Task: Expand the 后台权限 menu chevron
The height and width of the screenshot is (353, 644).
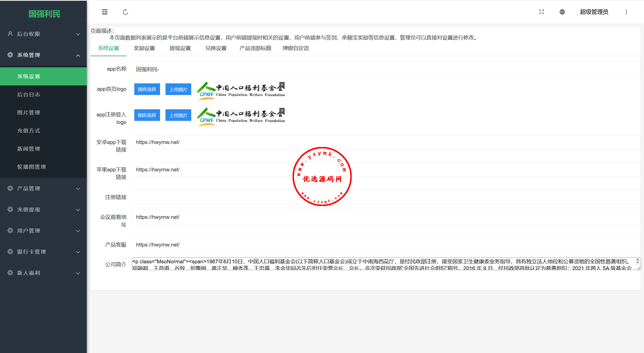Action: point(78,34)
